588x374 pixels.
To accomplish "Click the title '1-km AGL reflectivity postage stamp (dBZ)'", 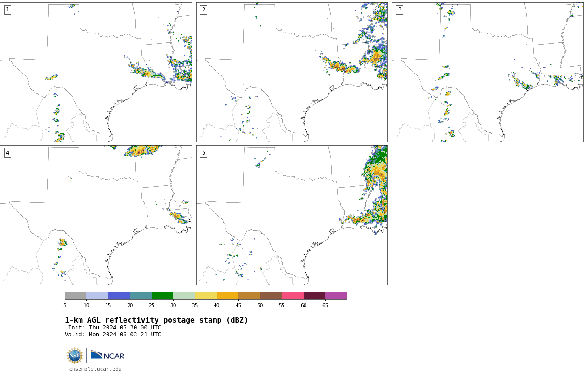I will point(156,320).
